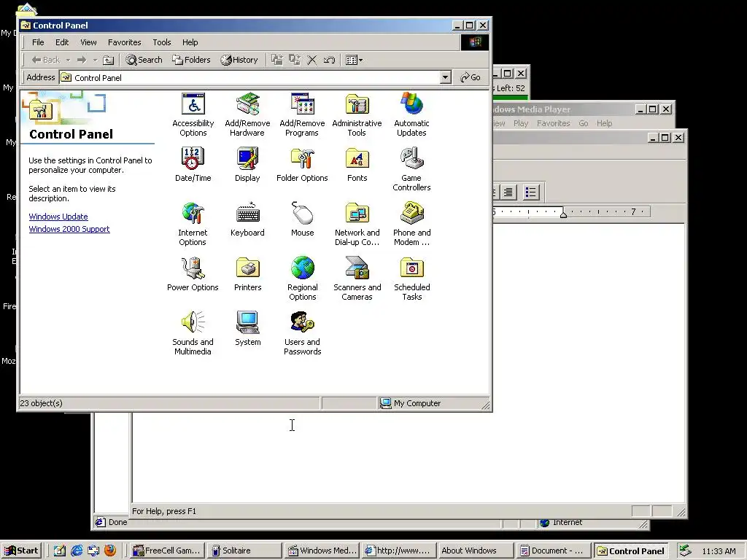Open Administrative Tools folder

click(357, 114)
